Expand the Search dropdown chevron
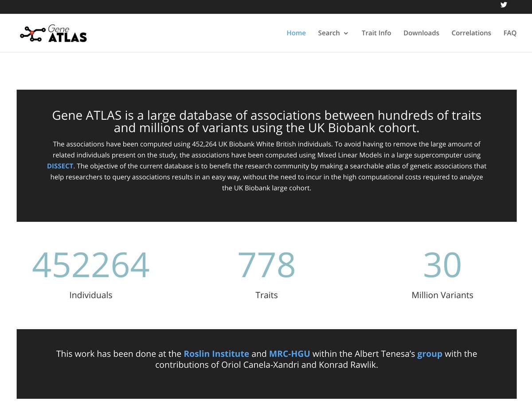 (346, 33)
